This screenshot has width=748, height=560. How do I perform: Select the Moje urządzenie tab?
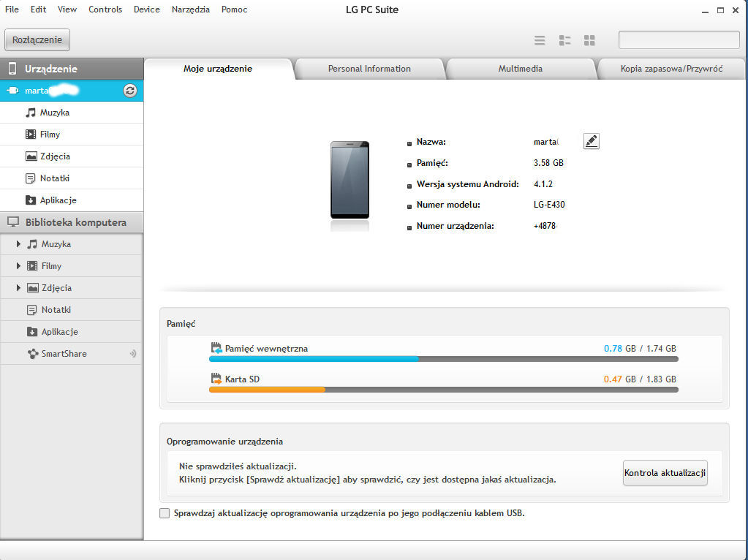(218, 69)
